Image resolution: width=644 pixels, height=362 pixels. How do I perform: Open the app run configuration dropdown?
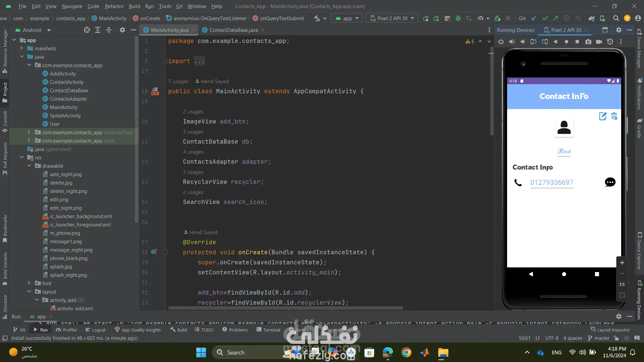point(347,18)
